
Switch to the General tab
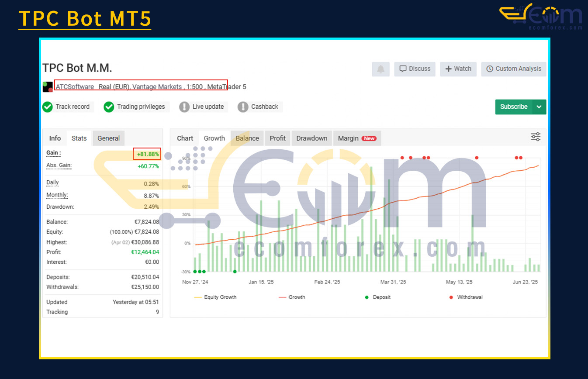(108, 138)
